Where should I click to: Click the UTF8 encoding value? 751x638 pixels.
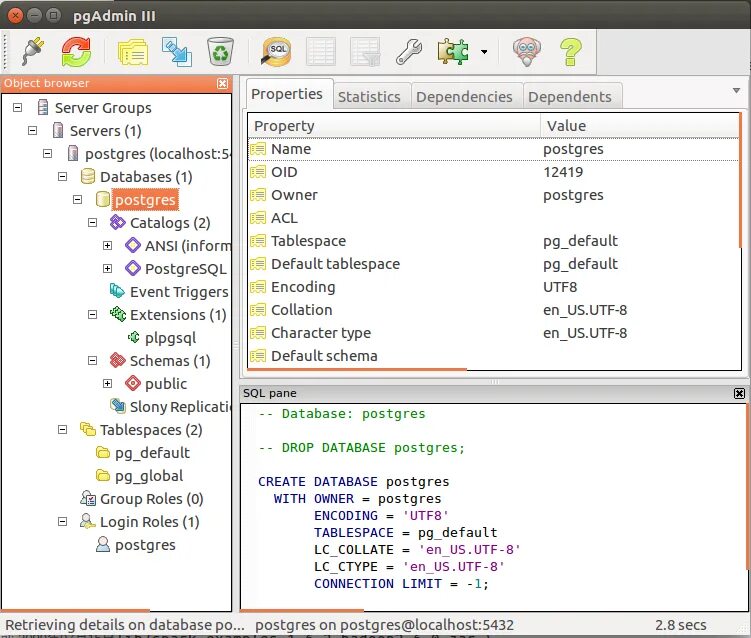(560, 287)
